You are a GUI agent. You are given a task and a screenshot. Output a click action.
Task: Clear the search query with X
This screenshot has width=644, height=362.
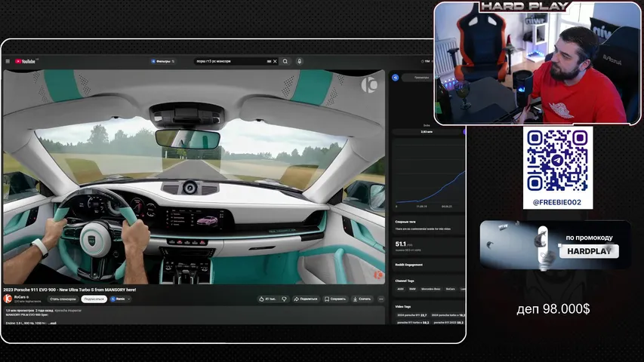click(x=275, y=61)
